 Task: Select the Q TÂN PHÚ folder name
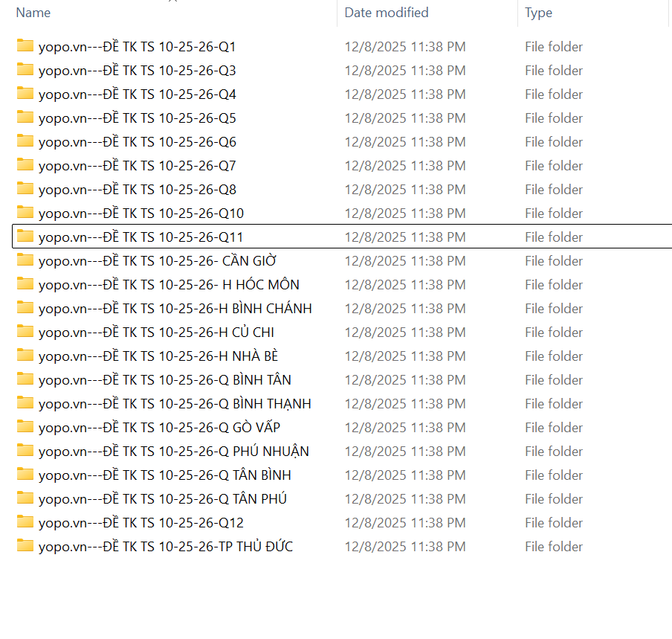162,499
